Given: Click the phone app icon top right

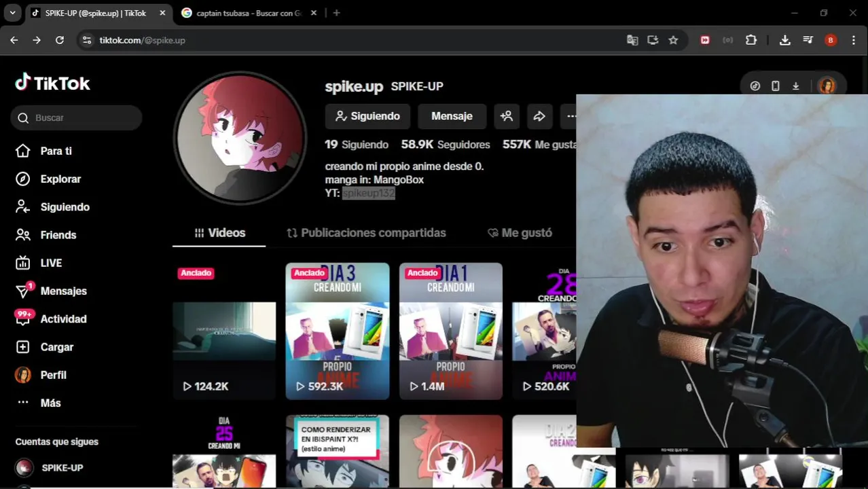Looking at the screenshot, I should pyautogui.click(x=775, y=86).
